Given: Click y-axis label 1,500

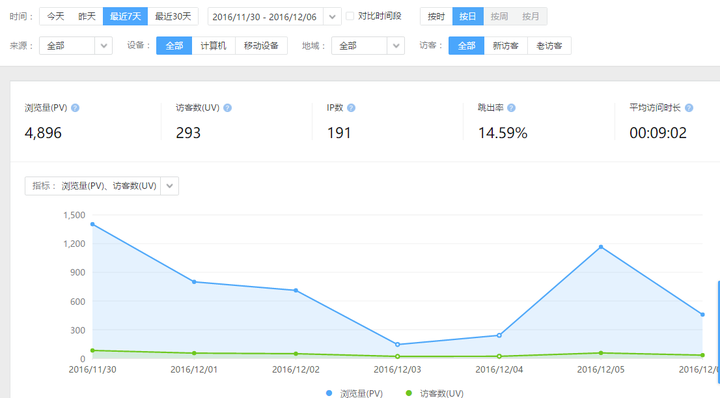Looking at the screenshot, I should [74, 215].
